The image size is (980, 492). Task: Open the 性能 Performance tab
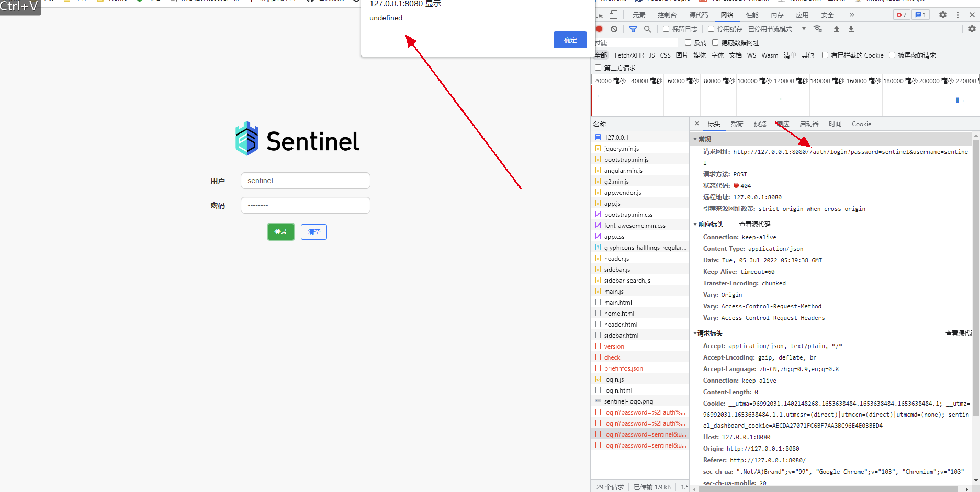pos(752,15)
